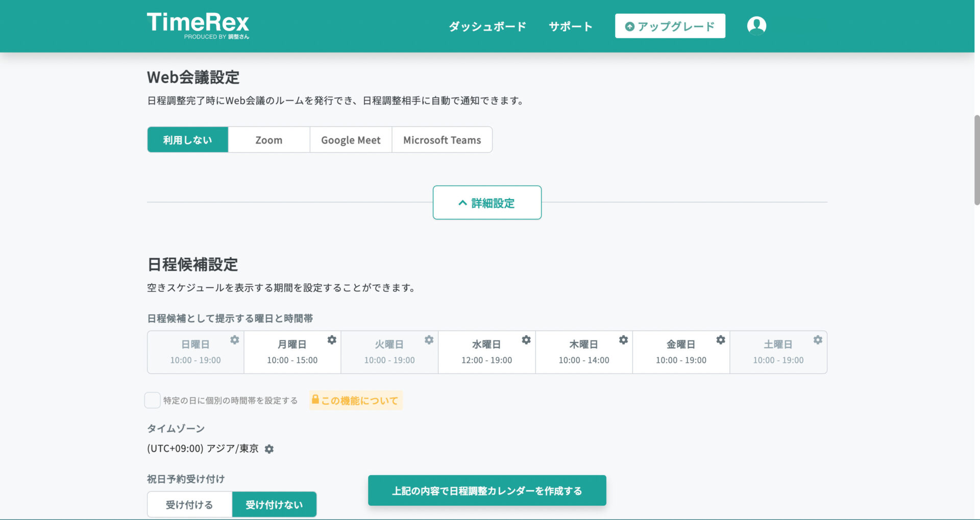This screenshot has height=520, width=980.
Task: Open 受け付けない option for holidays
Action: (x=274, y=504)
